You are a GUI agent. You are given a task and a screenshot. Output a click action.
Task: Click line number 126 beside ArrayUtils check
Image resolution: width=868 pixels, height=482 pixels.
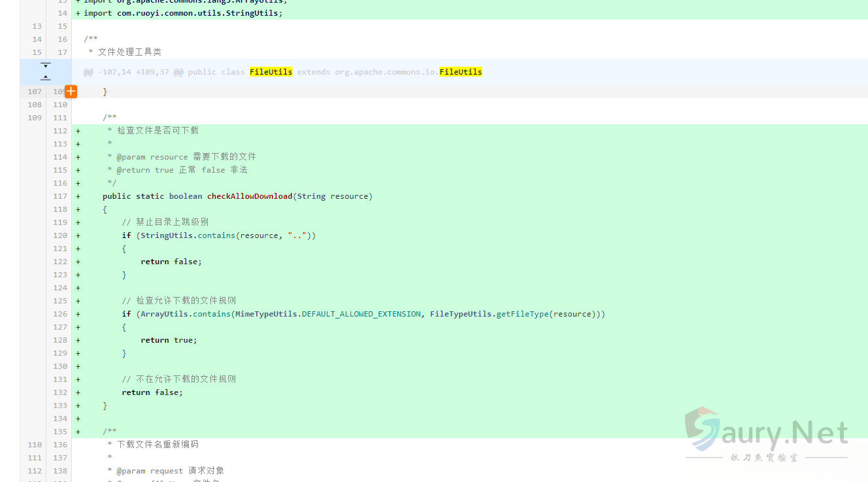59,313
